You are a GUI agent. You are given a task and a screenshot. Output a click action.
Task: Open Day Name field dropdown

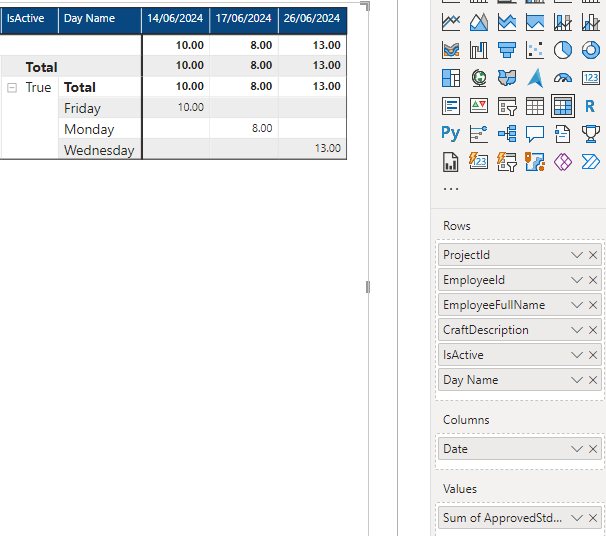click(577, 380)
